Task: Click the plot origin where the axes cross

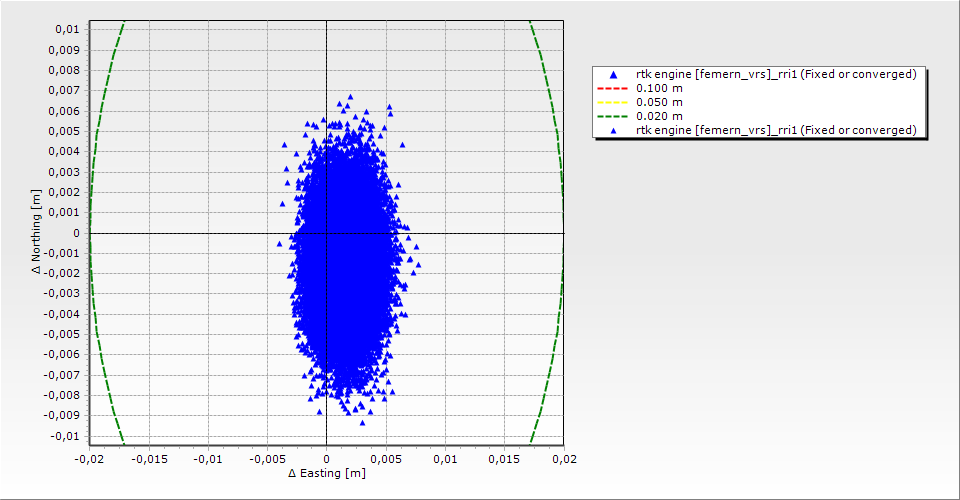Action: pyautogui.click(x=326, y=233)
